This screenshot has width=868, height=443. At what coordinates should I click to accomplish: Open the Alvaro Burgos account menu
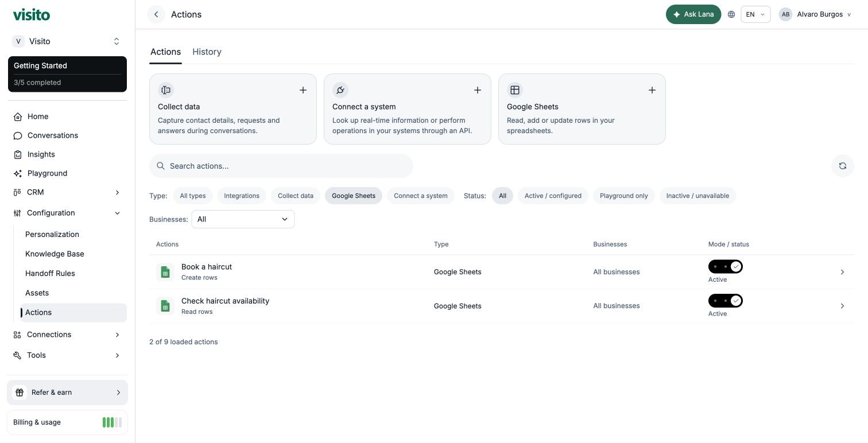pyautogui.click(x=815, y=14)
